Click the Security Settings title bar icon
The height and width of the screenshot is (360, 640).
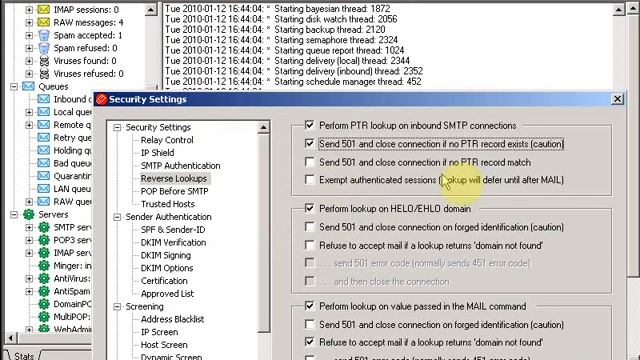[102, 99]
